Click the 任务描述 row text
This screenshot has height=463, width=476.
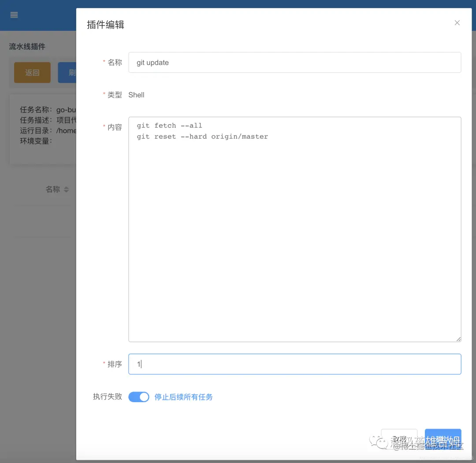click(x=48, y=120)
